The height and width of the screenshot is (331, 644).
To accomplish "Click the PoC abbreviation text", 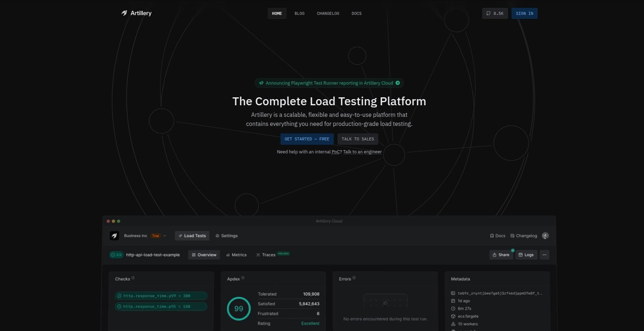I will point(336,152).
